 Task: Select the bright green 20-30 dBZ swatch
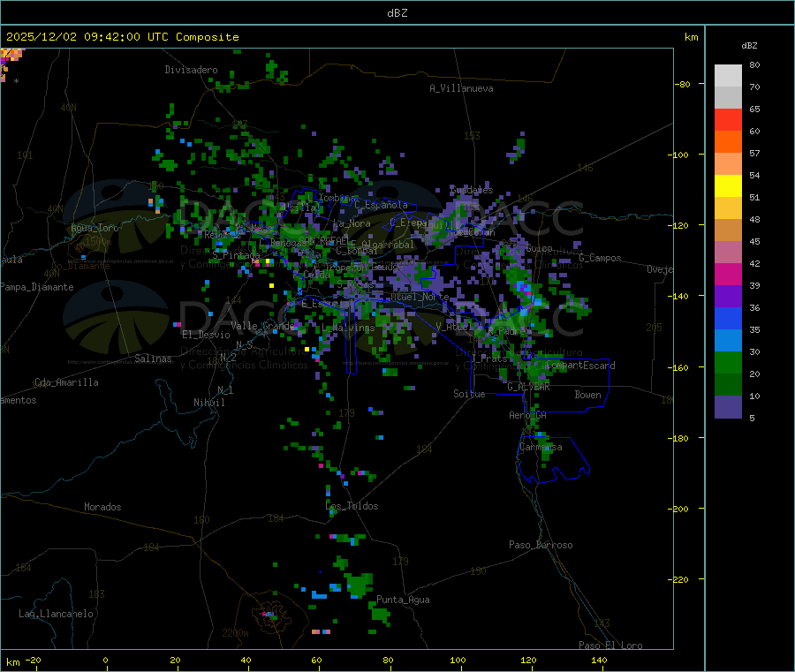pyautogui.click(x=728, y=362)
